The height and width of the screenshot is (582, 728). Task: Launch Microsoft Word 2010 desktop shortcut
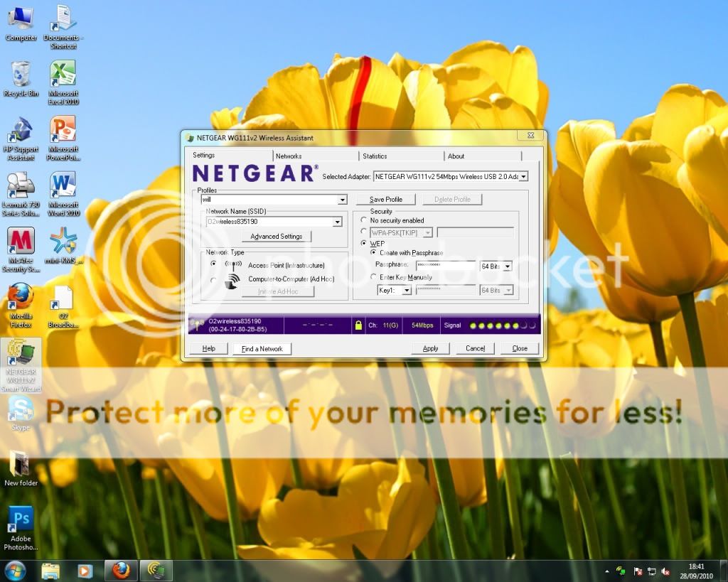click(63, 194)
